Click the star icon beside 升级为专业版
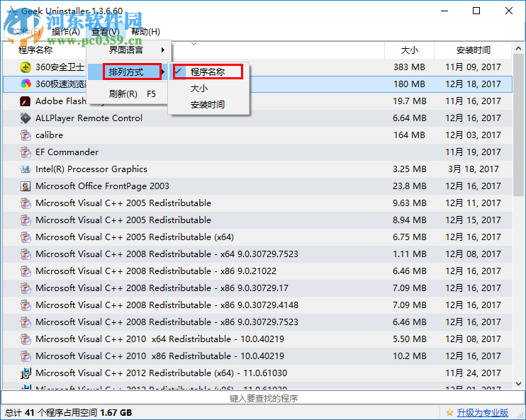The image size is (526, 420). 449,413
